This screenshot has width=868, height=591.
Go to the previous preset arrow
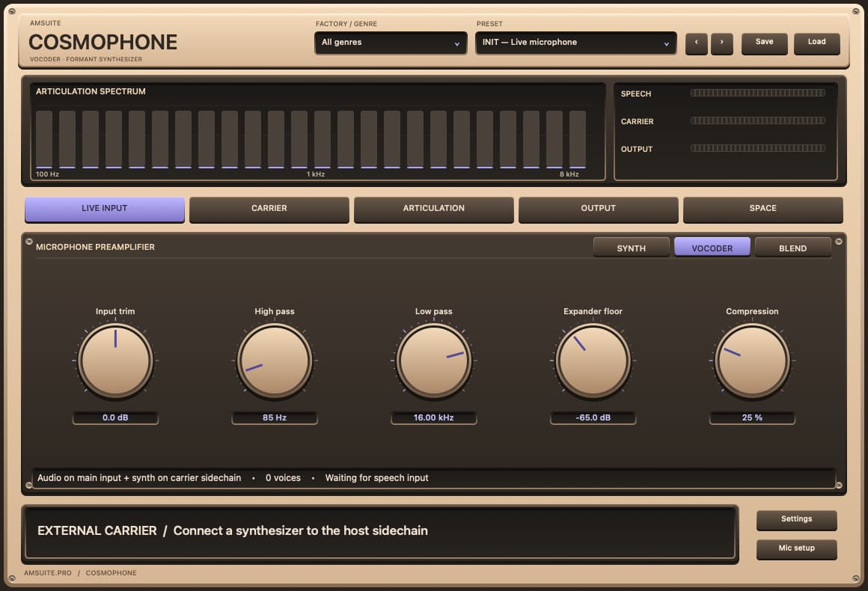[x=696, y=43]
